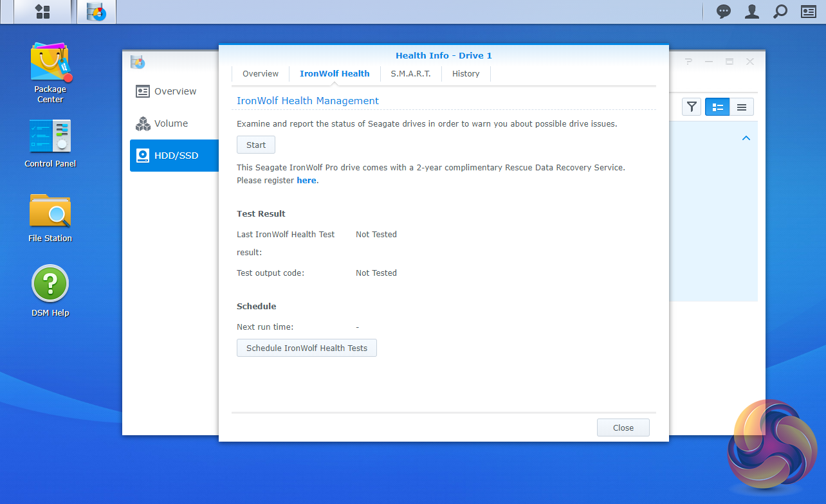Image resolution: width=826 pixels, height=504 pixels.
Task: Maximize the Storage Manager window
Action: [x=730, y=62]
